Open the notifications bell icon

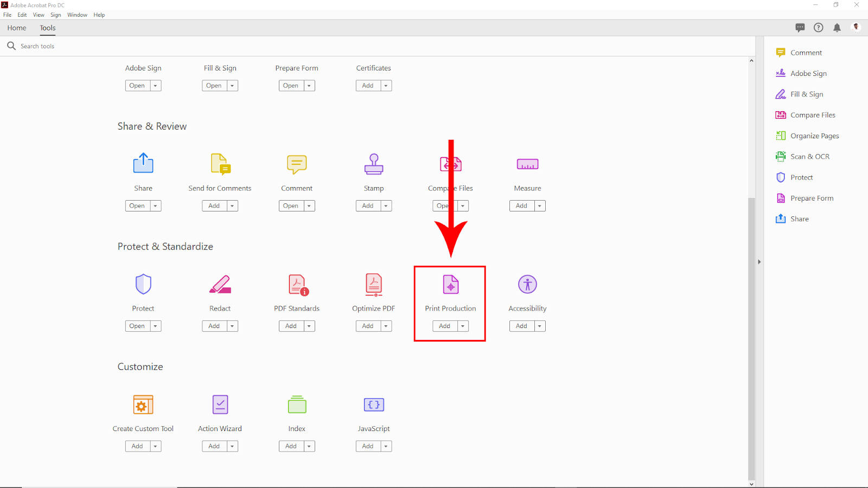[837, 28]
